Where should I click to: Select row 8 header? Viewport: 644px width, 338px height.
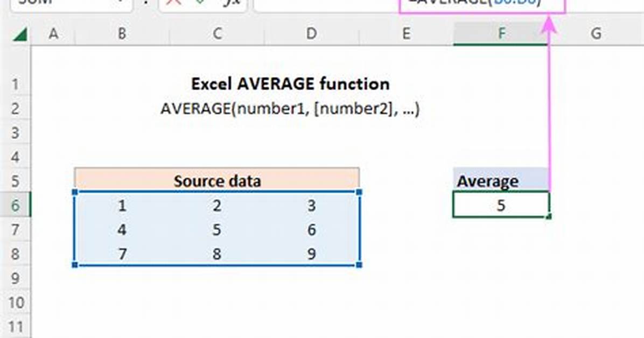pyautogui.click(x=15, y=253)
